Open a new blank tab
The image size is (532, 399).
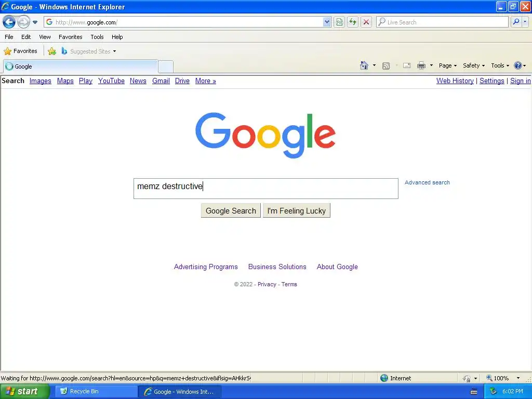(166, 66)
